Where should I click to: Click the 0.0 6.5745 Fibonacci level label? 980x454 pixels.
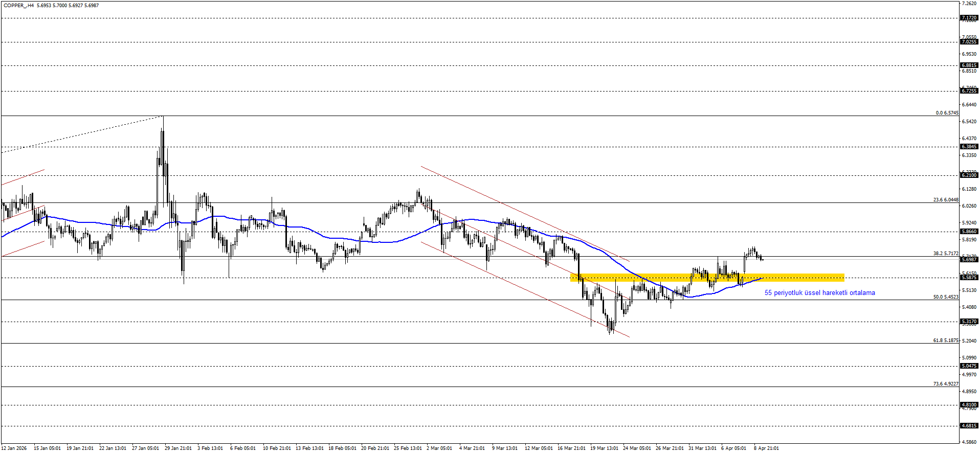(x=947, y=113)
